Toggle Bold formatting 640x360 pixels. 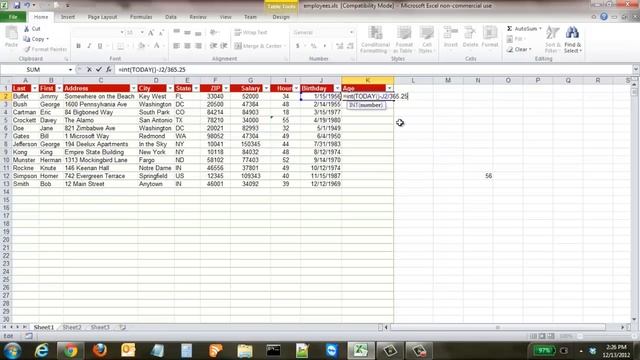[78, 46]
